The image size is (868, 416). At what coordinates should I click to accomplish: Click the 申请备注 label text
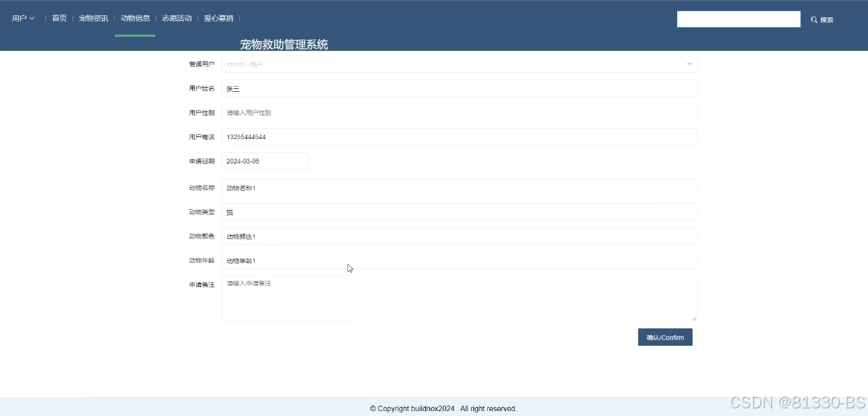pyautogui.click(x=202, y=285)
